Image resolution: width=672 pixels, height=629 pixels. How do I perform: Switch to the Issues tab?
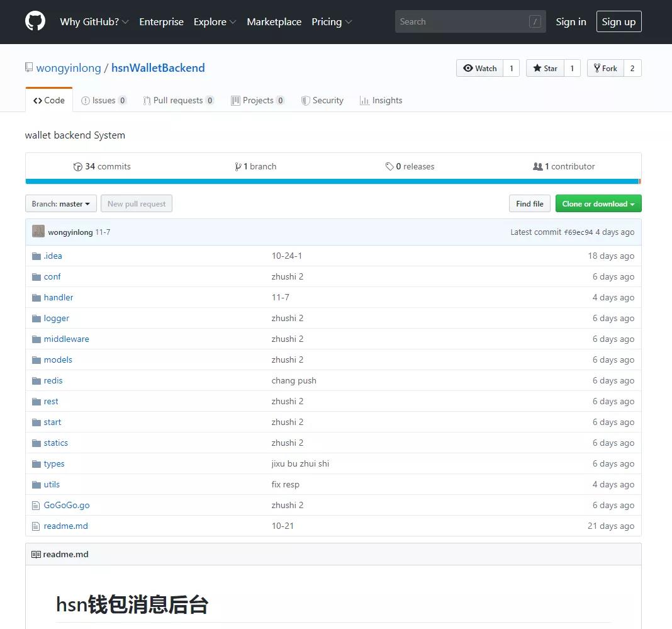pos(104,100)
